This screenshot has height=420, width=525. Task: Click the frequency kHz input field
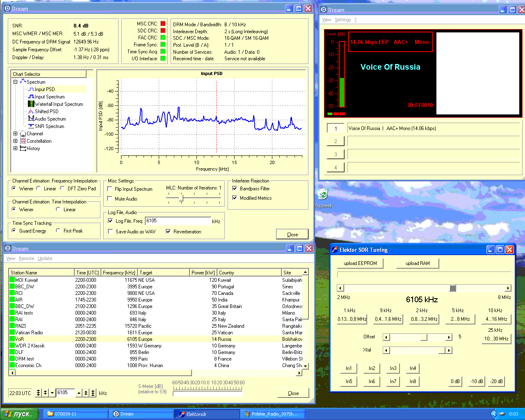click(x=65, y=393)
